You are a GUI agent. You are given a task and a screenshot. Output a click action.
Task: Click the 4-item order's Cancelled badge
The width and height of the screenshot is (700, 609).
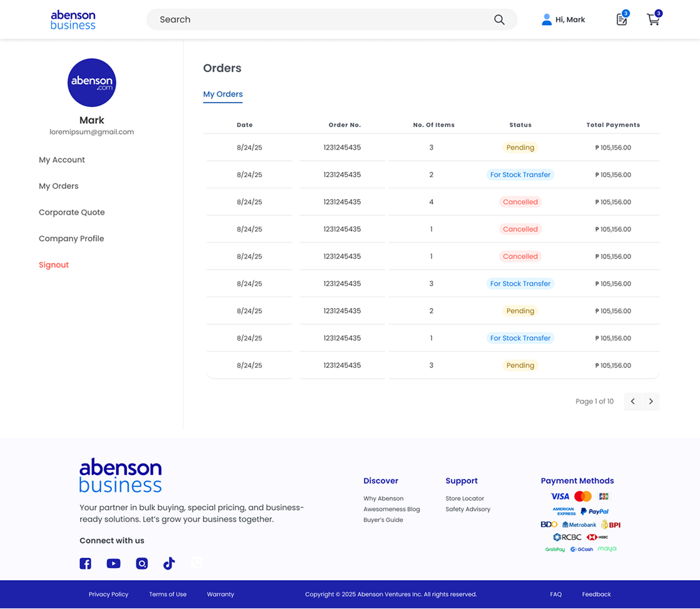[520, 202]
